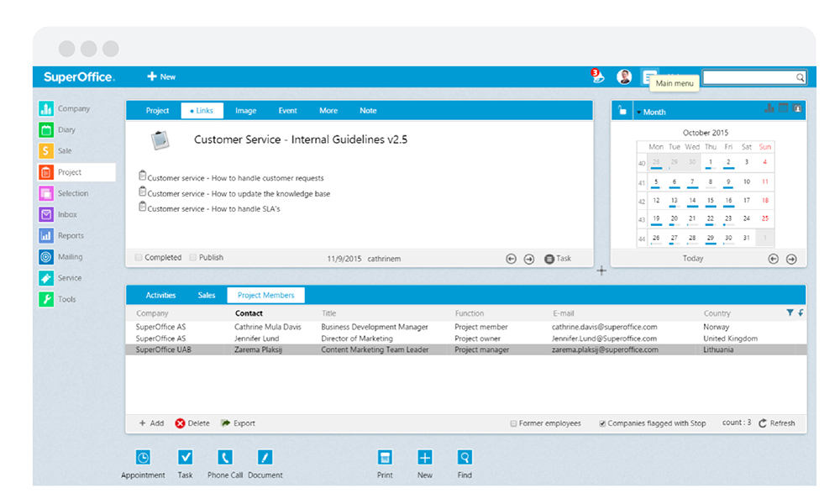Open the notifications bell with 3 badge
This screenshot has width=840, height=504.
[598, 76]
